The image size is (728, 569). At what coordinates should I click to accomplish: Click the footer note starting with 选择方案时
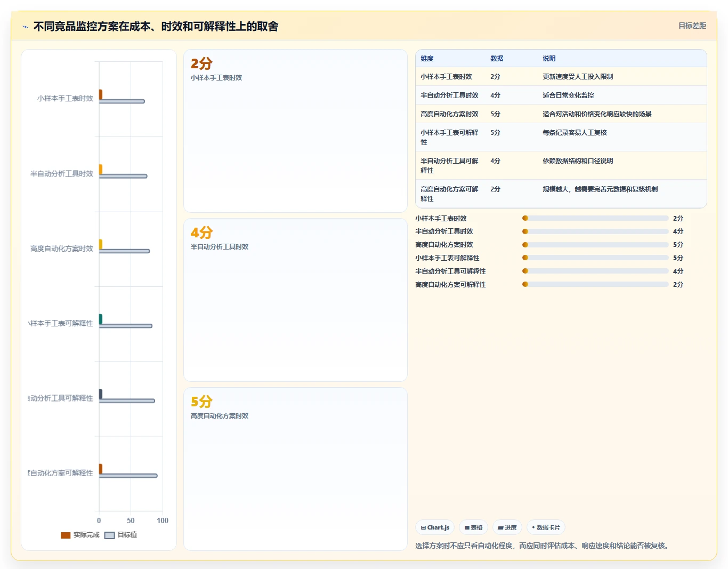(543, 546)
